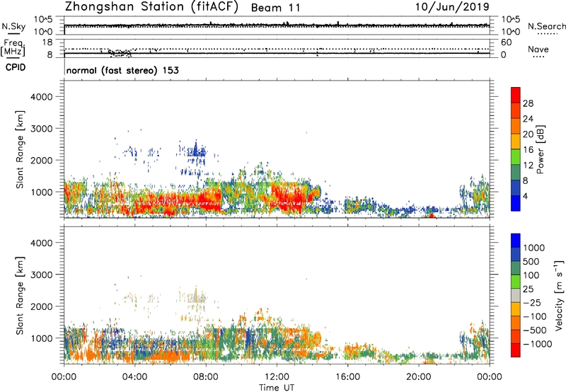Click power scale value "4"
This screenshot has width=566, height=392.
tap(526, 196)
